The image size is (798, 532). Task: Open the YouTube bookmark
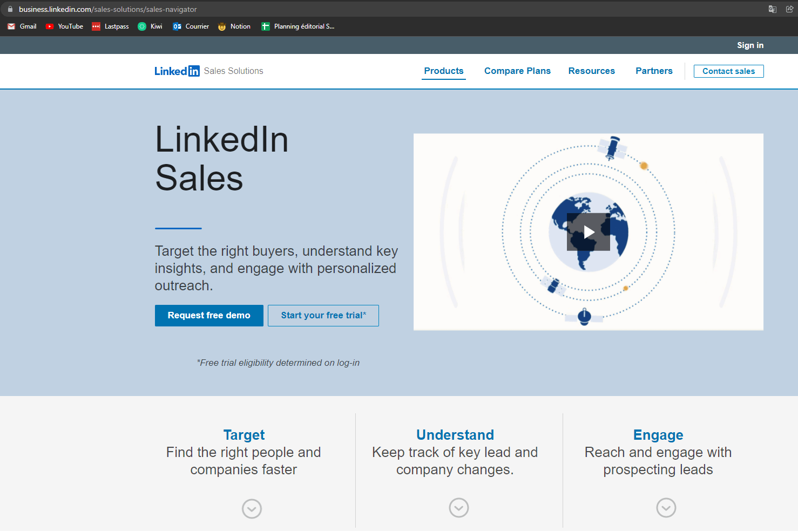point(64,26)
